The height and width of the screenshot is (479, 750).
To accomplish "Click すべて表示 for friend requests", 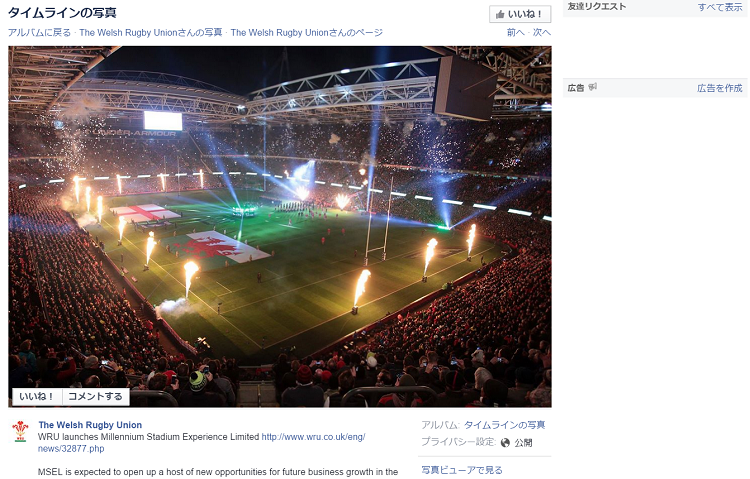I will tap(720, 7).
